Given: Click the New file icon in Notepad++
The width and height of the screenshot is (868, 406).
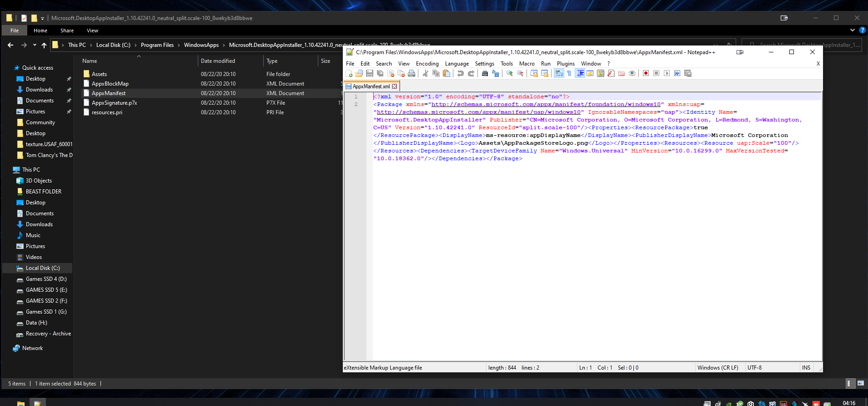Looking at the screenshot, I should pos(349,73).
